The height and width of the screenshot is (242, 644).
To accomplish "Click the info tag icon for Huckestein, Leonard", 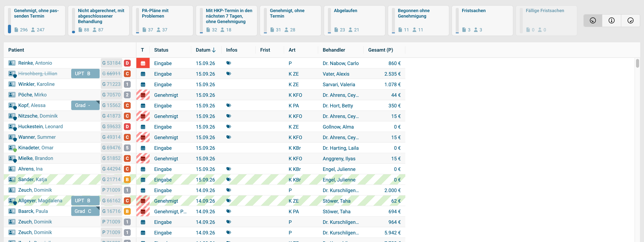I will [x=228, y=126].
